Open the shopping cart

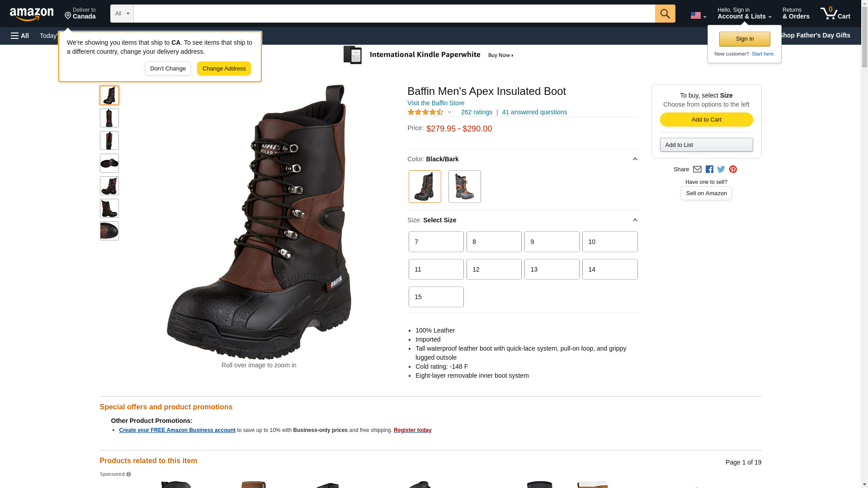835,14
